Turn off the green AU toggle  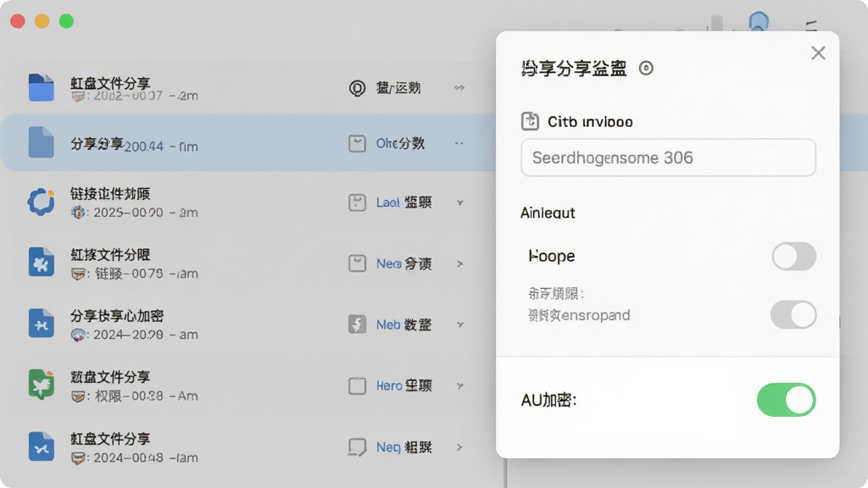(x=786, y=400)
